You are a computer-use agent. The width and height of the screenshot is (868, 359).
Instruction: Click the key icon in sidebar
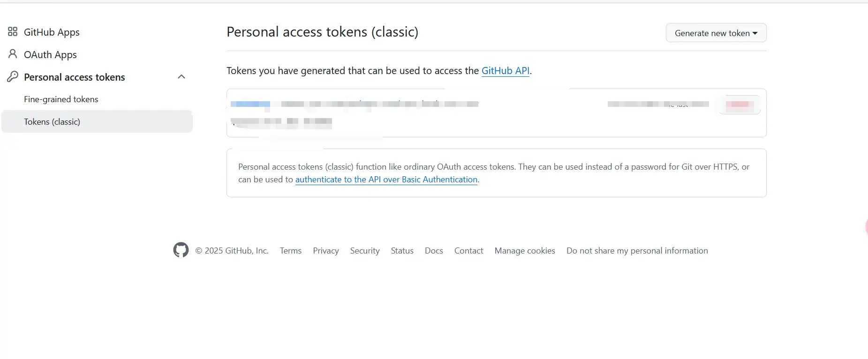(x=13, y=77)
